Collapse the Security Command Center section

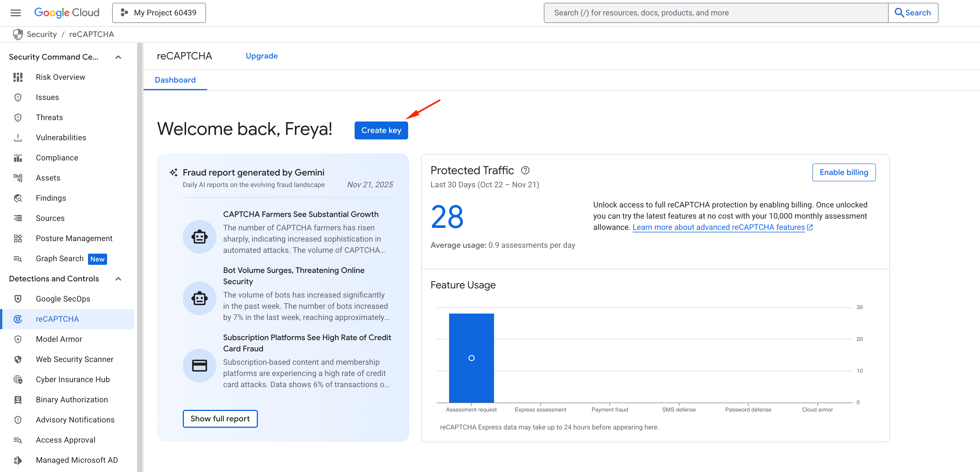[118, 57]
